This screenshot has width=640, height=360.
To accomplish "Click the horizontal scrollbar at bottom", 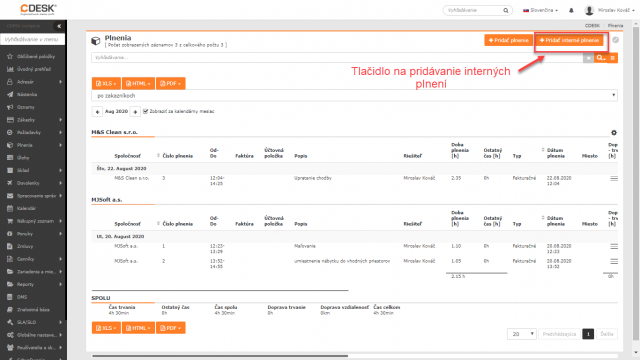I will 220,356.
